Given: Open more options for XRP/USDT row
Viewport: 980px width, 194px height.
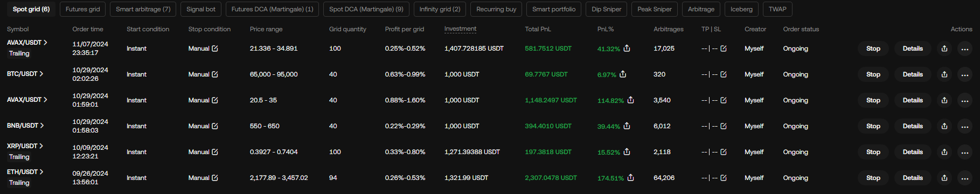Looking at the screenshot, I should point(965,152).
